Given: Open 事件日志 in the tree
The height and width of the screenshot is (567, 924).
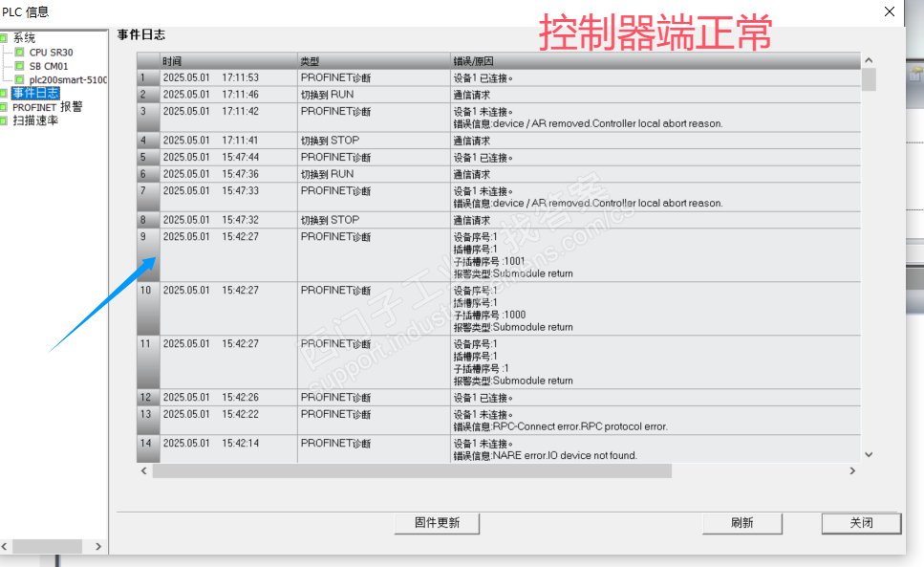Looking at the screenshot, I should [35, 93].
